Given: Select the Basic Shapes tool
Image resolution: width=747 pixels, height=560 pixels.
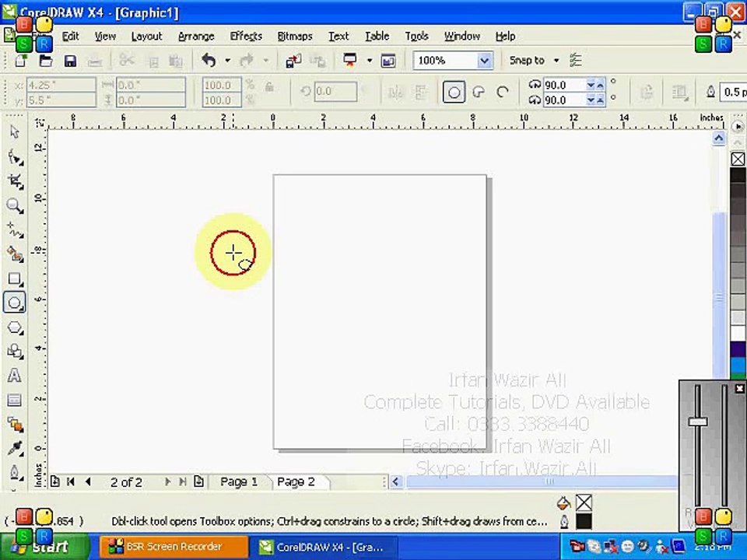Looking at the screenshot, I should point(15,352).
